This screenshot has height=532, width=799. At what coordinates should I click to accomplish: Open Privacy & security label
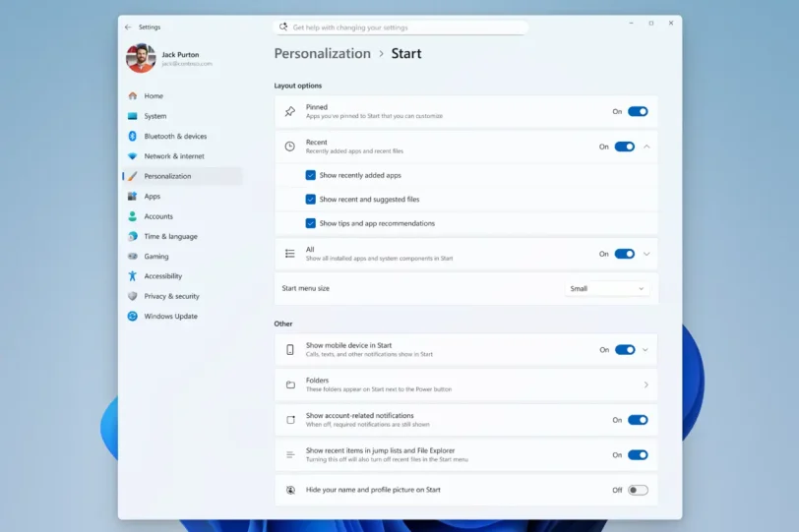tap(172, 296)
